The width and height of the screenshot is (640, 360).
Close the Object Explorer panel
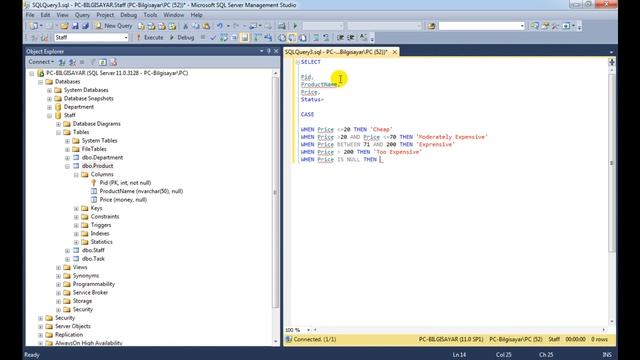pyautogui.click(x=276, y=51)
